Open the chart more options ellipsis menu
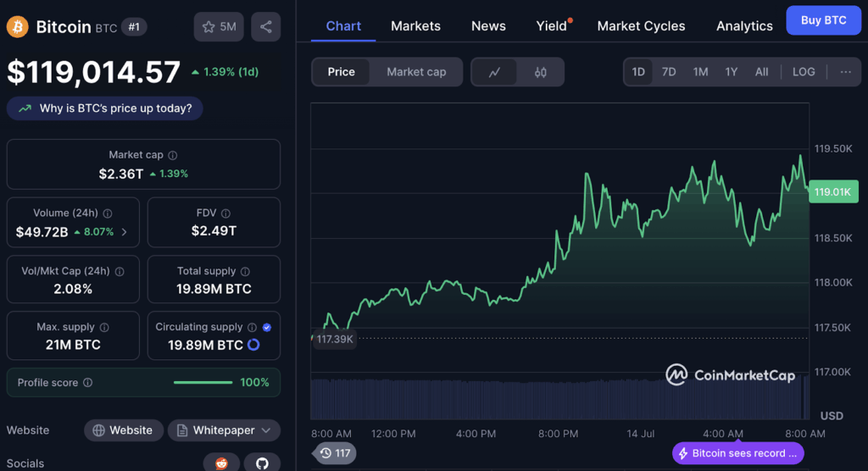 tap(845, 72)
